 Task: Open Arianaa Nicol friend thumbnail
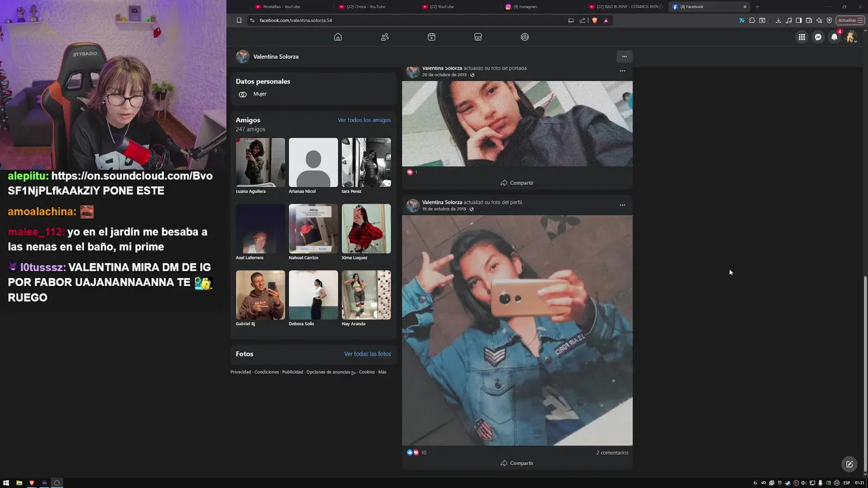coord(313,163)
